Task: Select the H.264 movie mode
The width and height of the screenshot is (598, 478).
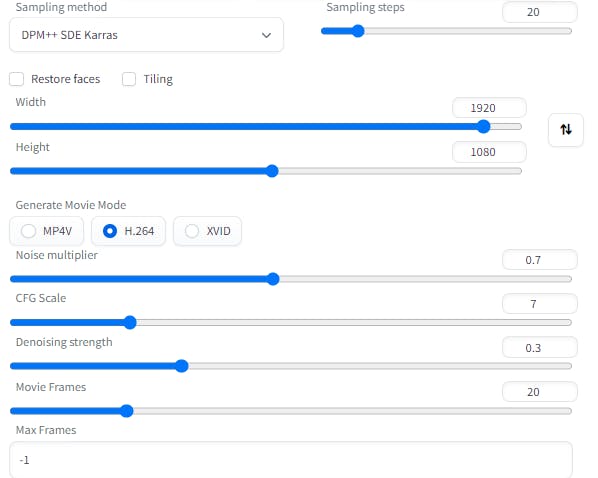Action: tap(129, 231)
